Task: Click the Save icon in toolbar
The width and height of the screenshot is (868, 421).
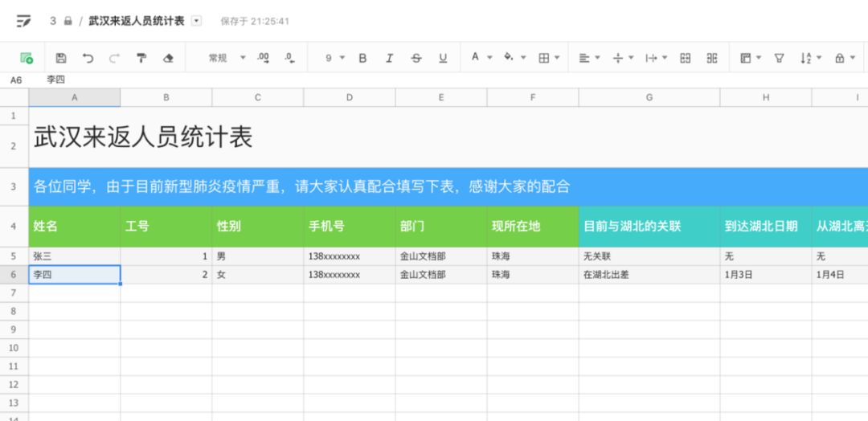Action: pos(61,58)
